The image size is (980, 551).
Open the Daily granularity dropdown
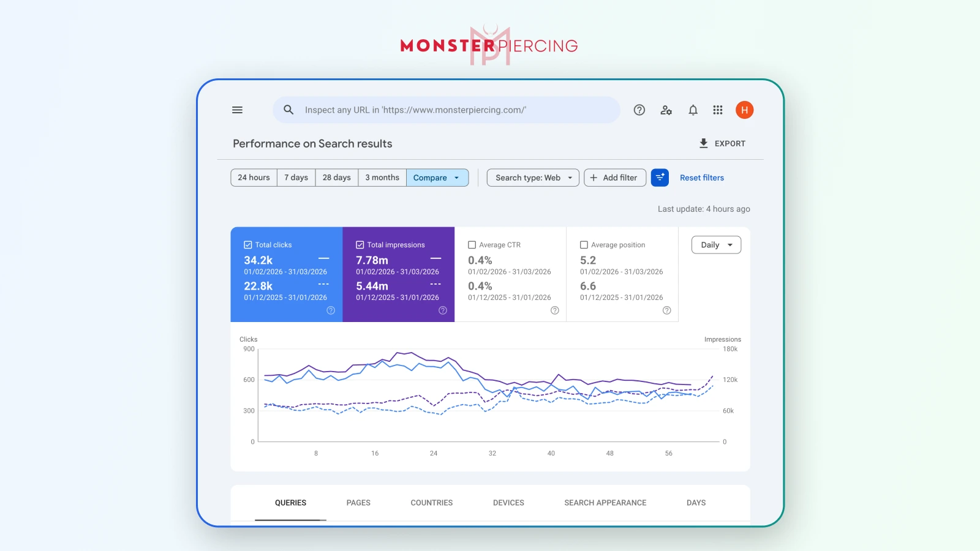click(715, 244)
